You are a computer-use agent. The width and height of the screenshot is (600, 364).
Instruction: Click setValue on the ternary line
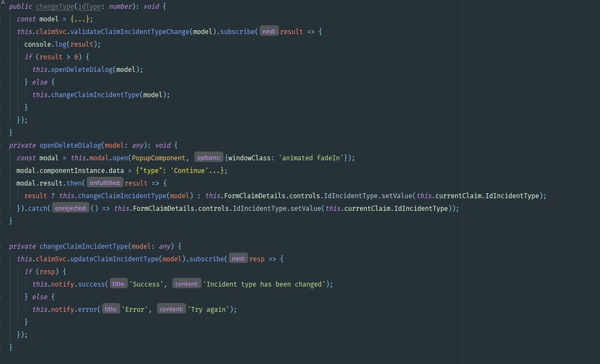click(x=397, y=196)
